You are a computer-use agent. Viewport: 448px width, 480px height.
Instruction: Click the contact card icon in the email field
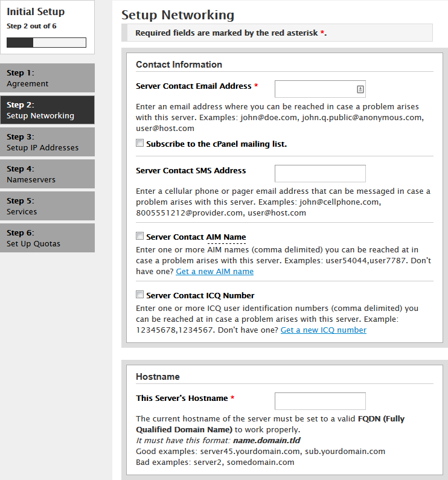[360, 89]
